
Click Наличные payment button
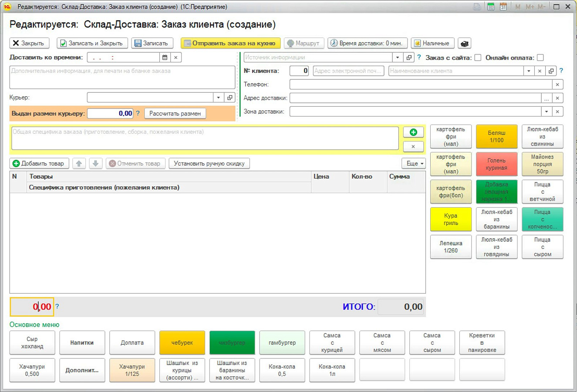(x=432, y=43)
